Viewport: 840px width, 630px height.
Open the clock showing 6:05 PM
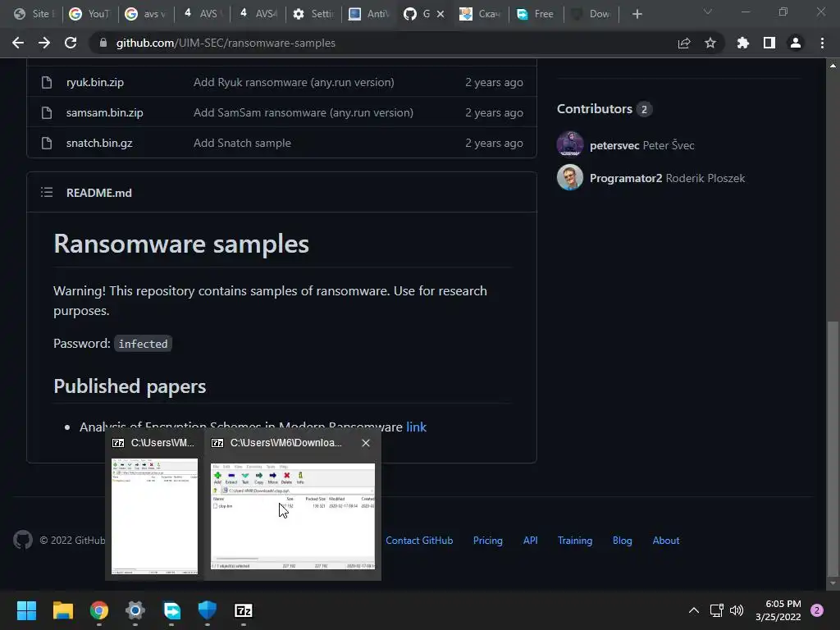(778, 610)
